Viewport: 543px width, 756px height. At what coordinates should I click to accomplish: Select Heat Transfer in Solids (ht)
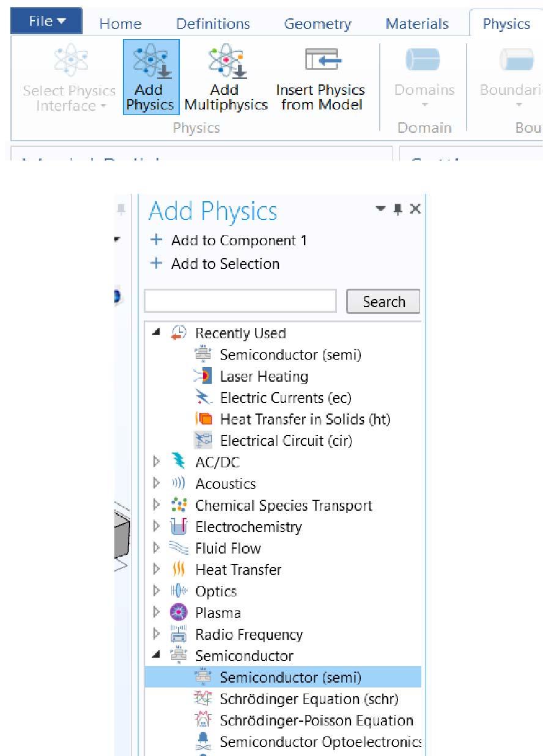[305, 419]
